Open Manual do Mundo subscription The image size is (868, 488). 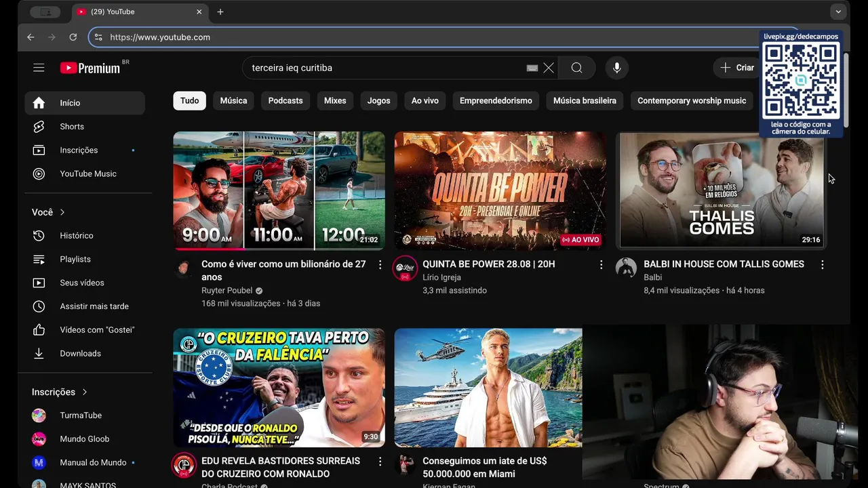[85, 463]
